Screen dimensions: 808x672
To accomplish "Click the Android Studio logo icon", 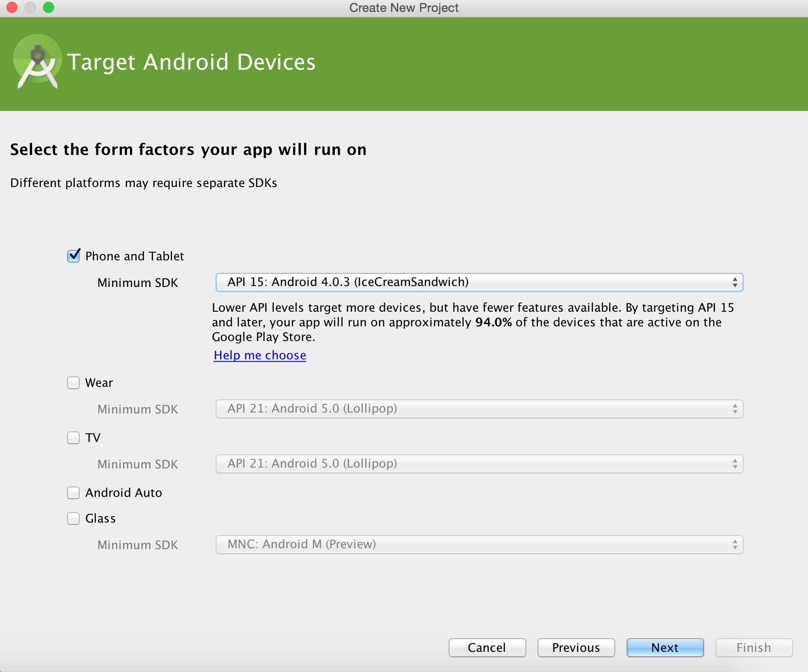I will click(x=37, y=62).
